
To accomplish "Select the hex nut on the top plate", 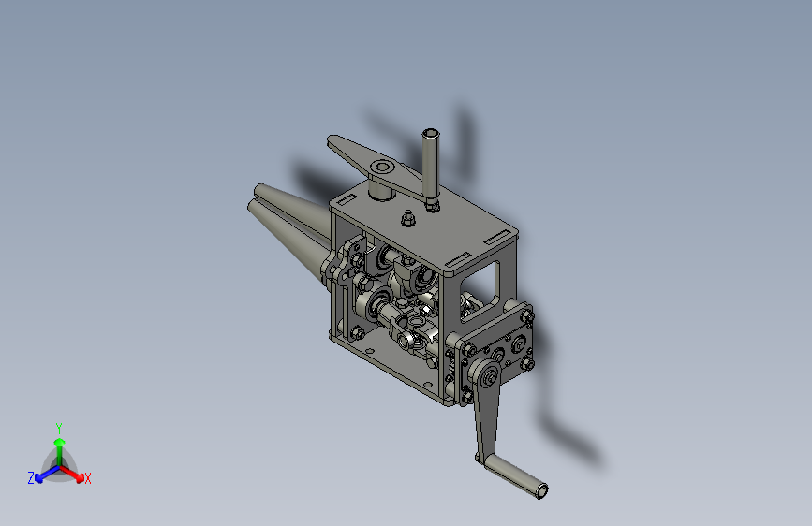I will [408, 218].
